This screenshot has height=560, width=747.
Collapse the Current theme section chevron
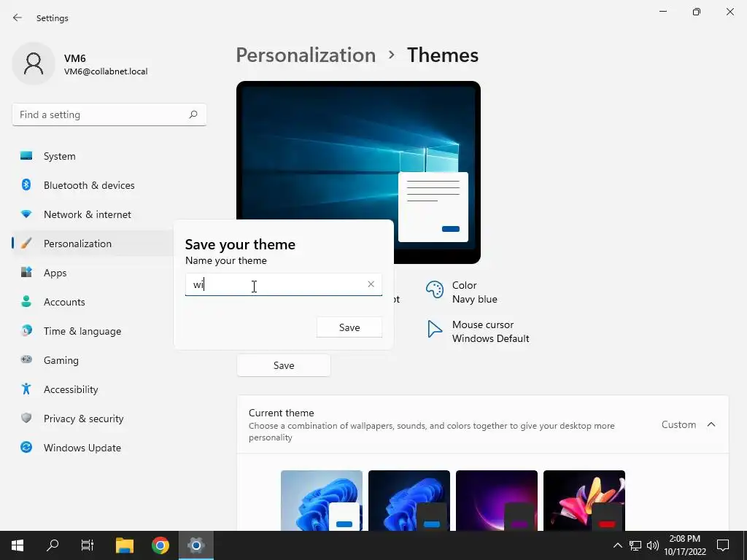pos(711,424)
